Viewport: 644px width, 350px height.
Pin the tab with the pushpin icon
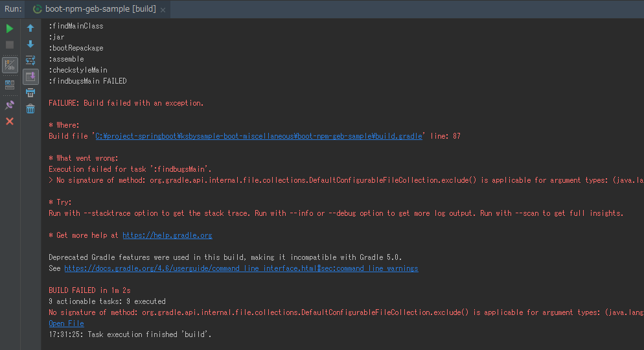[x=10, y=105]
